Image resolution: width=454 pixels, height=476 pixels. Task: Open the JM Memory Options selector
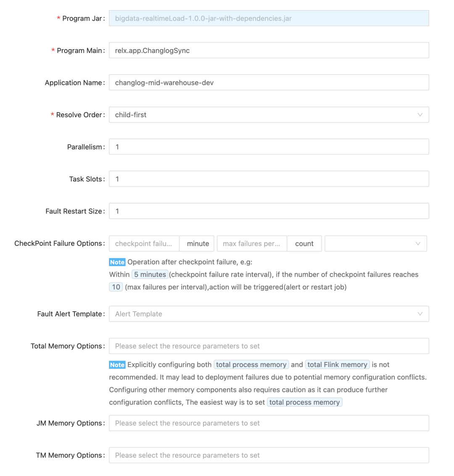point(269,423)
